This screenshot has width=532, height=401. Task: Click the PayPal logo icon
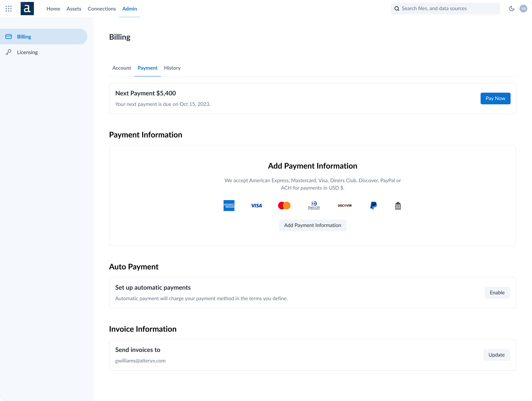(373, 206)
